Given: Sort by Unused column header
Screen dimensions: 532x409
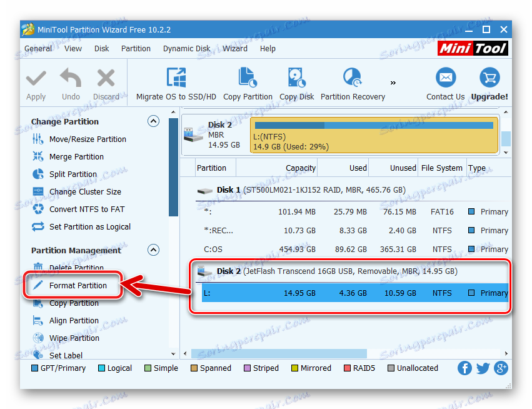Looking at the screenshot, I should coord(393,168).
